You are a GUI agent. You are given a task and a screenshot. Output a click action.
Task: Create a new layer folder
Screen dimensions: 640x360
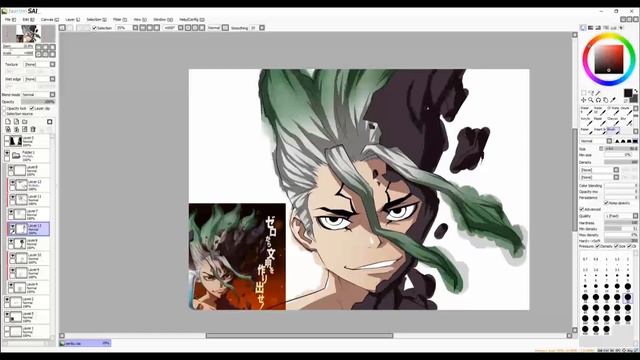pos(24,122)
